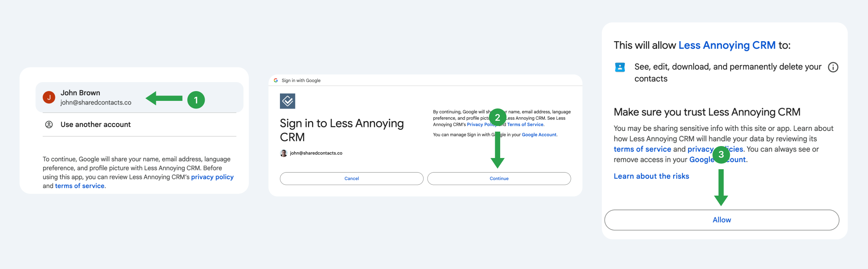Click the john@sharedcontacts.co profile photo
The width and height of the screenshot is (868, 269).
click(x=284, y=153)
